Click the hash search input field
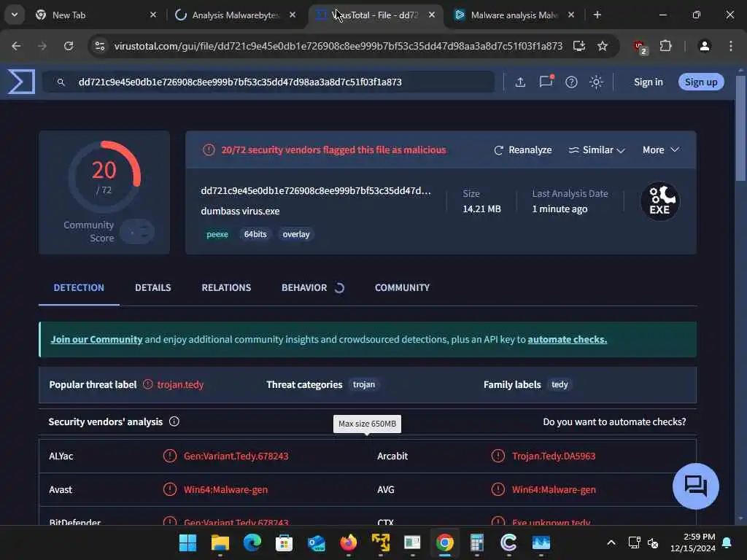Screen dimensions: 747x560 coord(269,82)
